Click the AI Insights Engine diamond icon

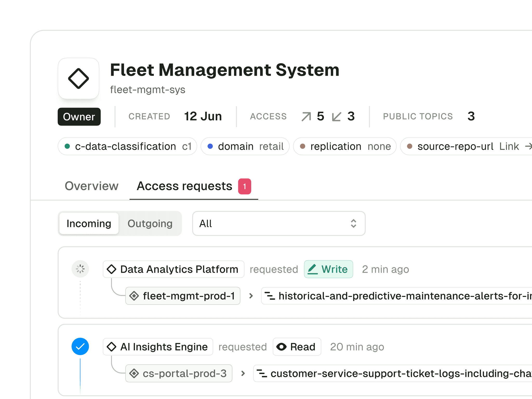click(112, 347)
